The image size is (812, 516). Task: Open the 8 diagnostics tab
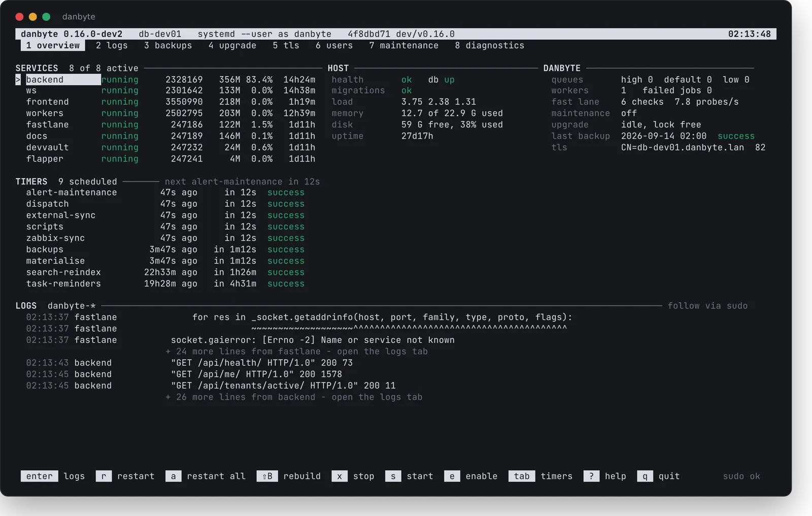[x=490, y=46]
